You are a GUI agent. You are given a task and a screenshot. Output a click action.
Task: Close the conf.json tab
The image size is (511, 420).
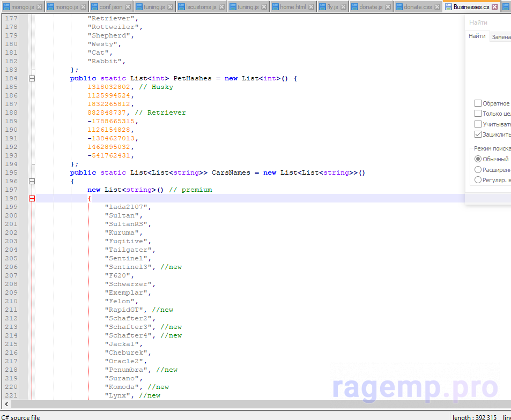[x=128, y=7]
